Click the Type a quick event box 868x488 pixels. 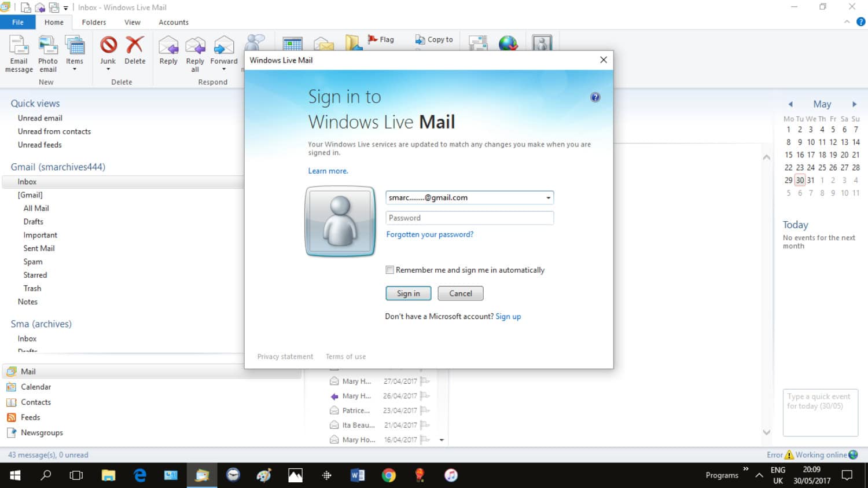tap(820, 413)
